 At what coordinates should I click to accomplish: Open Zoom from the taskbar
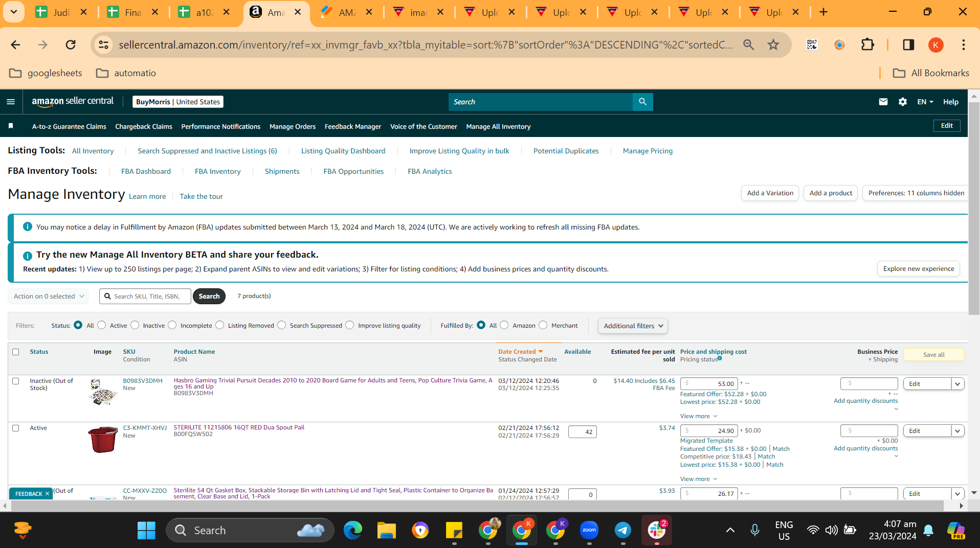[x=589, y=530]
